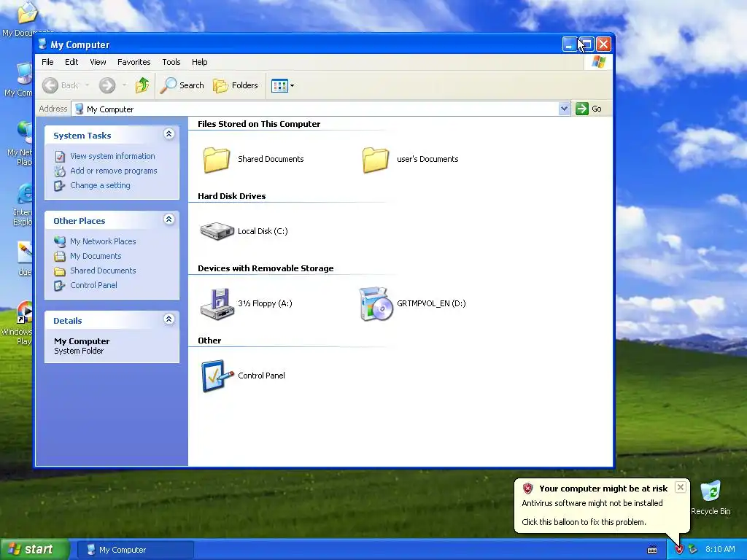Close the security warning balloon

pos(681,487)
